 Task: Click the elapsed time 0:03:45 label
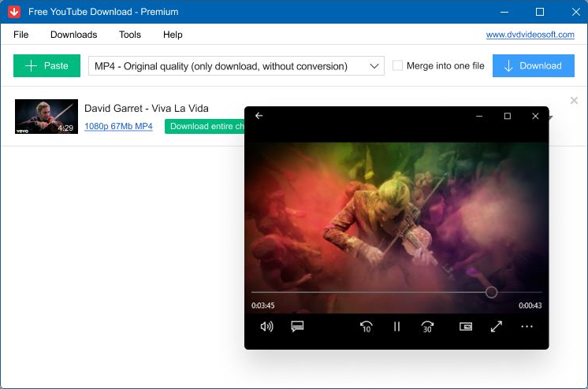pos(263,306)
